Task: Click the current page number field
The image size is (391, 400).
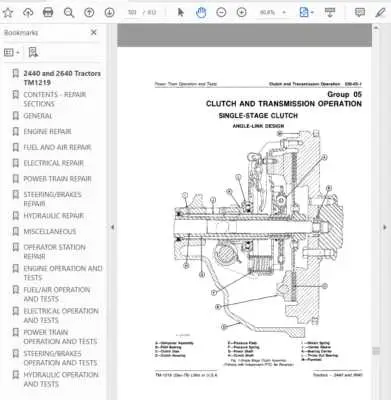Action: pyautogui.click(x=132, y=13)
